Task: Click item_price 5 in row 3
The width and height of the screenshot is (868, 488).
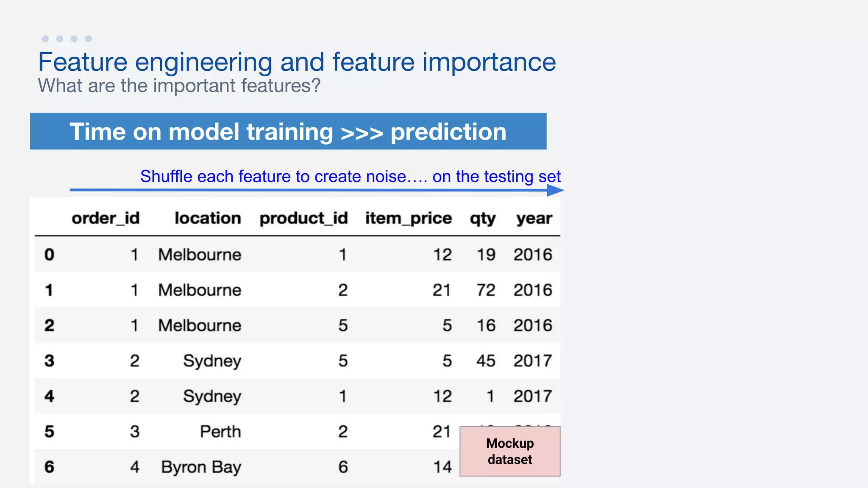Action: pyautogui.click(x=447, y=361)
